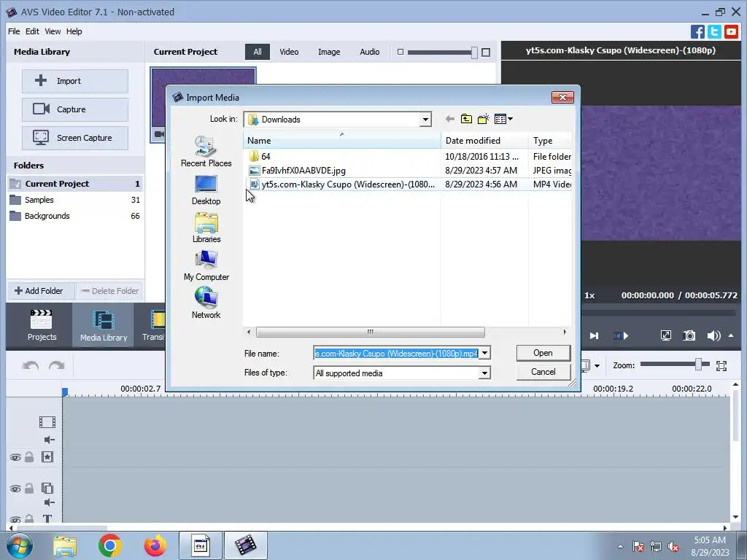The image size is (747, 560).
Task: Go back in Import Media dialog
Action: pos(449,119)
